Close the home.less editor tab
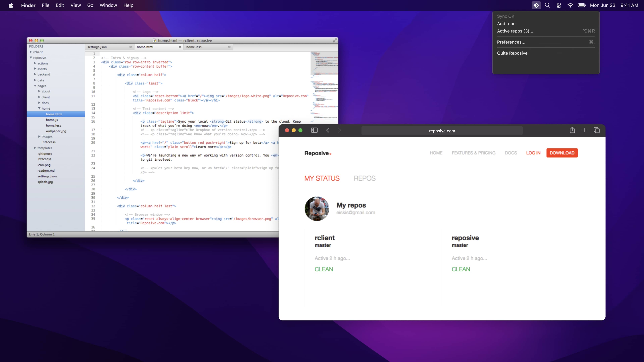Screen dimensions: 644x362 pyautogui.click(x=229, y=47)
